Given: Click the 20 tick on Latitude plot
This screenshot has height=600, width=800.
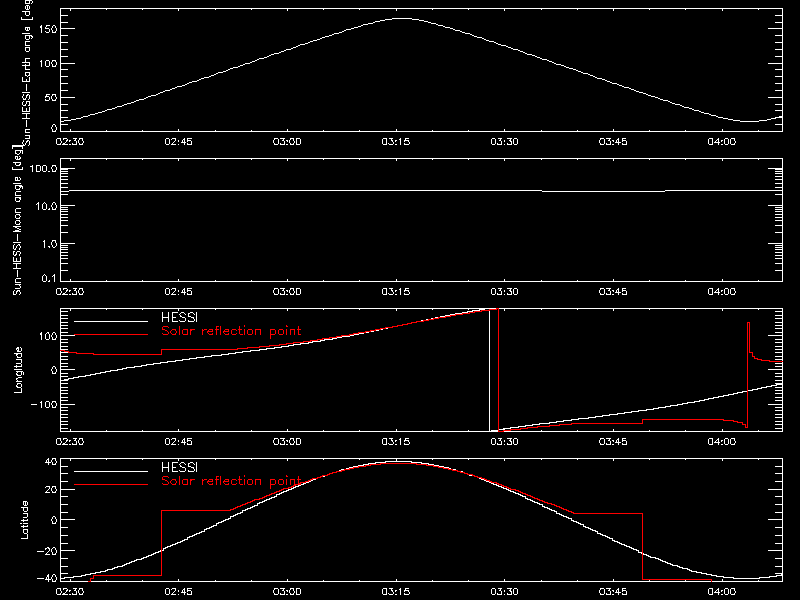Looking at the screenshot, I should pos(51,490).
